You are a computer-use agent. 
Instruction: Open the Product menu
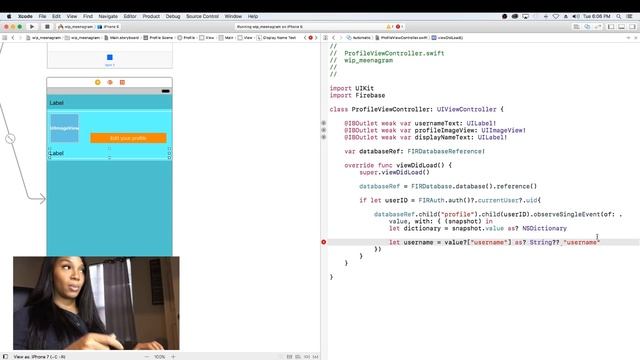[151, 16]
